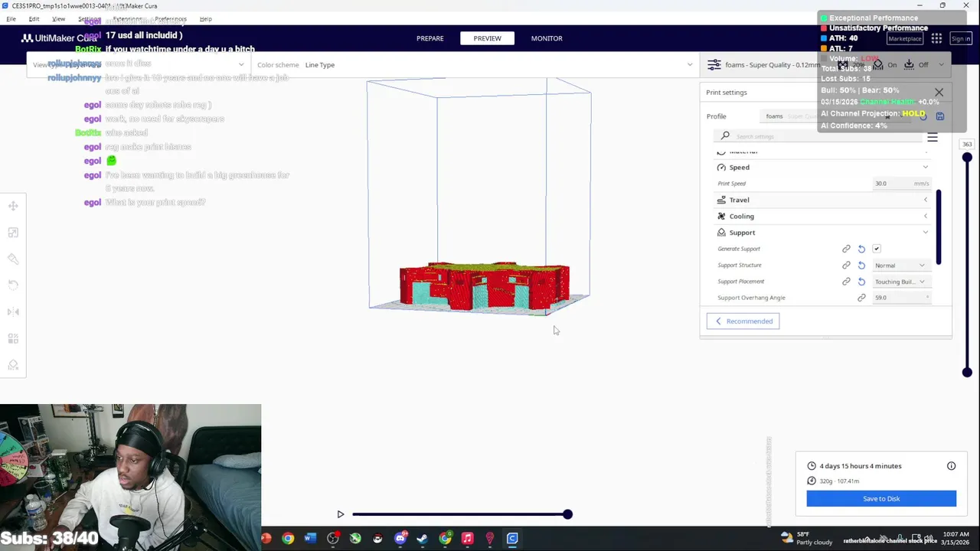Open the Edit menu
Image resolution: width=980 pixels, height=551 pixels.
[34, 18]
